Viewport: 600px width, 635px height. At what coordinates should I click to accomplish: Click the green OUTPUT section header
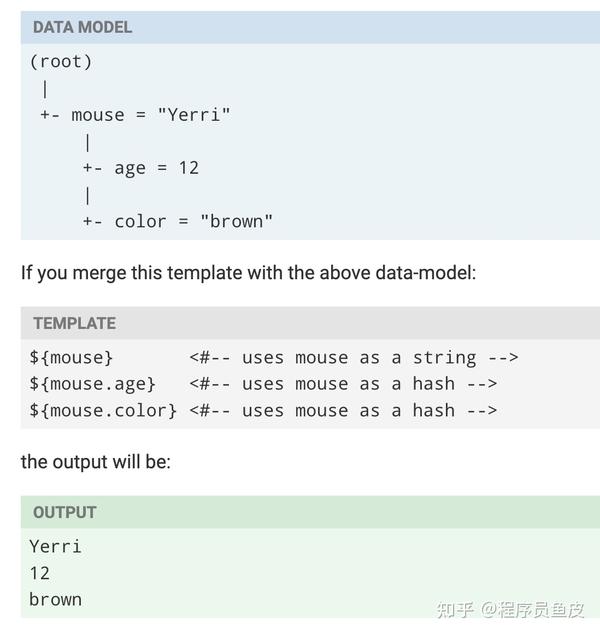pos(64,512)
